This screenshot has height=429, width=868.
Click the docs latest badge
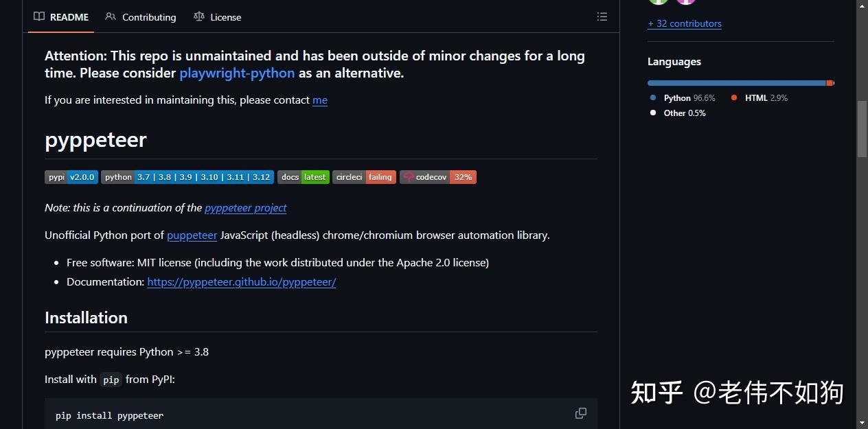tap(304, 177)
